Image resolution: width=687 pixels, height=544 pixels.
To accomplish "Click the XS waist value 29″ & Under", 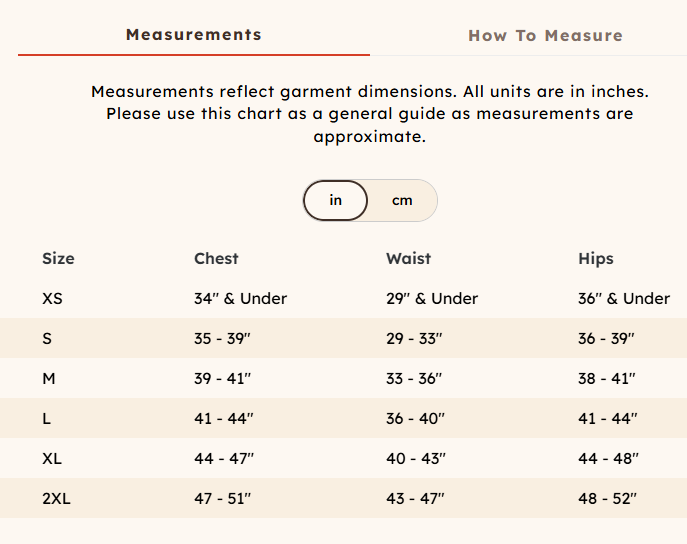I will point(432,298).
